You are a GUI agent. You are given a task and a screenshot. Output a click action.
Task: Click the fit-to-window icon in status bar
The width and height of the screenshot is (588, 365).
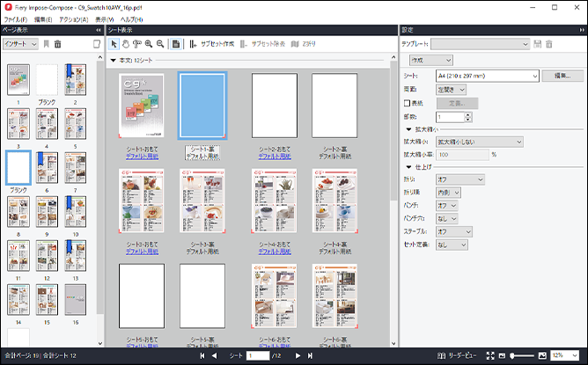490,355
